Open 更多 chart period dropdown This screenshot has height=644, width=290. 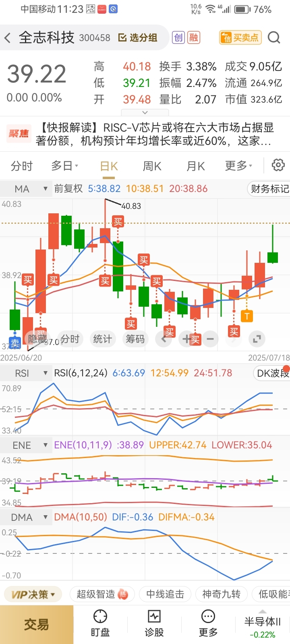(x=238, y=166)
